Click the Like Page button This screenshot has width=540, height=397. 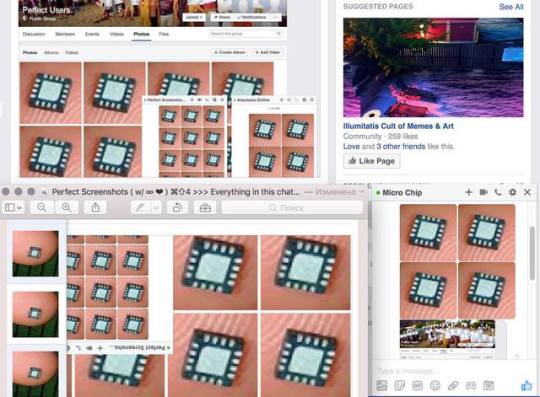372,161
